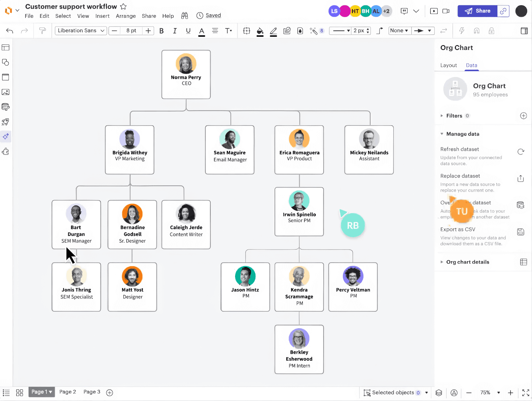
Task: Open the line style dropdown
Action: (x=340, y=31)
